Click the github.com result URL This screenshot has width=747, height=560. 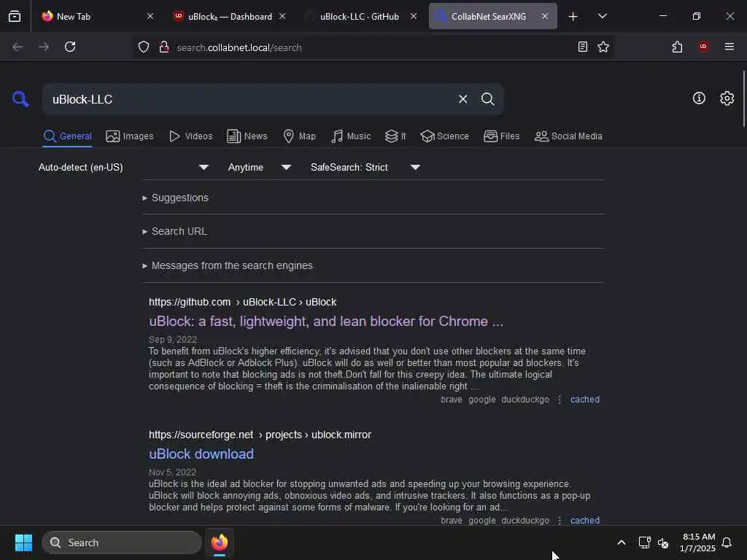242,303
